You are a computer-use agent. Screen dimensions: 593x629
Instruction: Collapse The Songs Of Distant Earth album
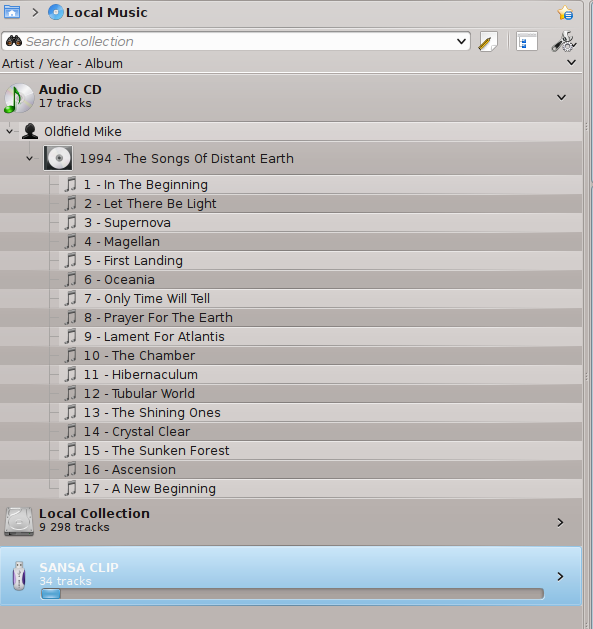pos(29,158)
